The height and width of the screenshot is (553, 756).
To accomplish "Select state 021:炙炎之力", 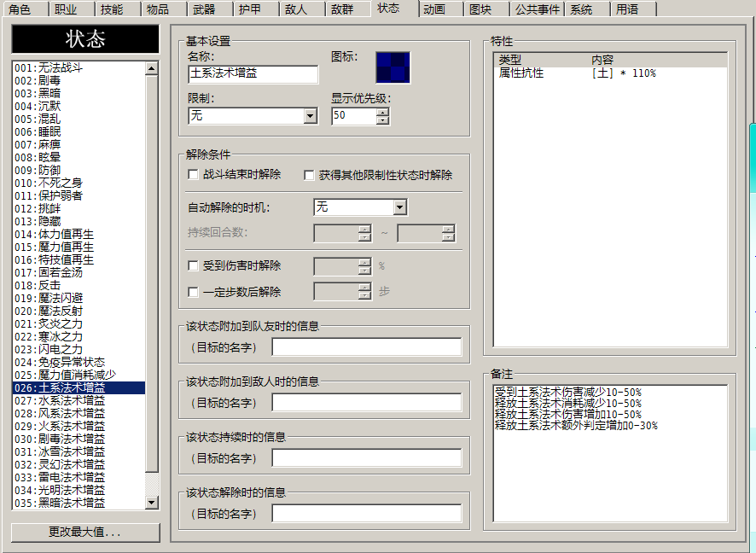I will pos(79,324).
